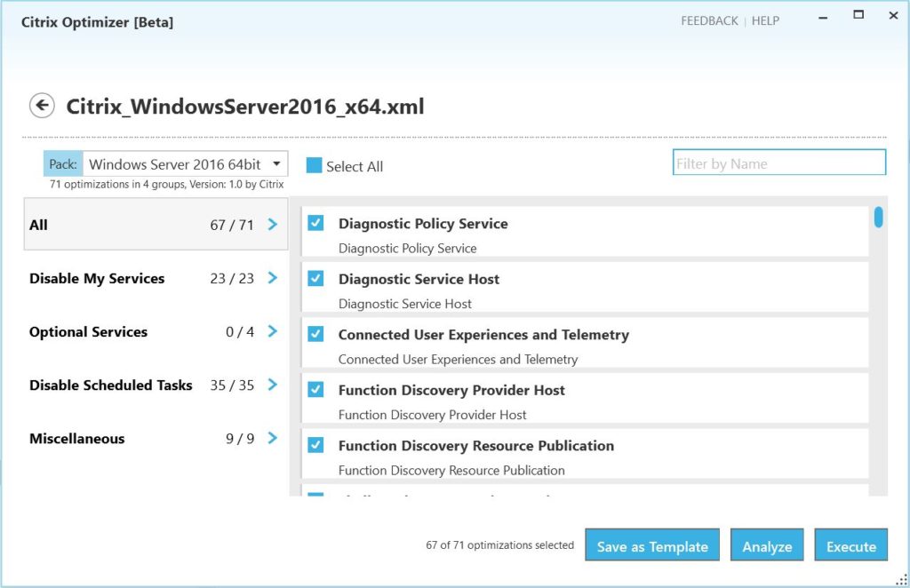Go back using the circled arrow icon
The width and height of the screenshot is (910, 588).
(42, 106)
